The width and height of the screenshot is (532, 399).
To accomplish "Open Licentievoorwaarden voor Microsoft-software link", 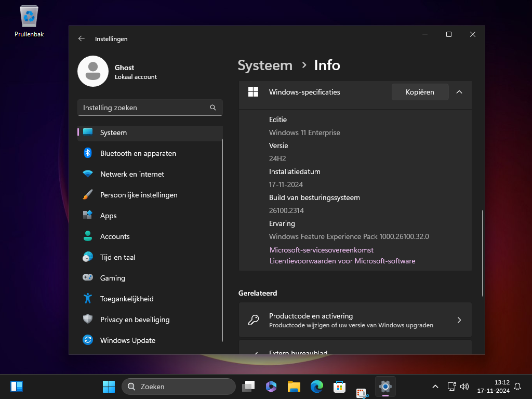I will (342, 261).
